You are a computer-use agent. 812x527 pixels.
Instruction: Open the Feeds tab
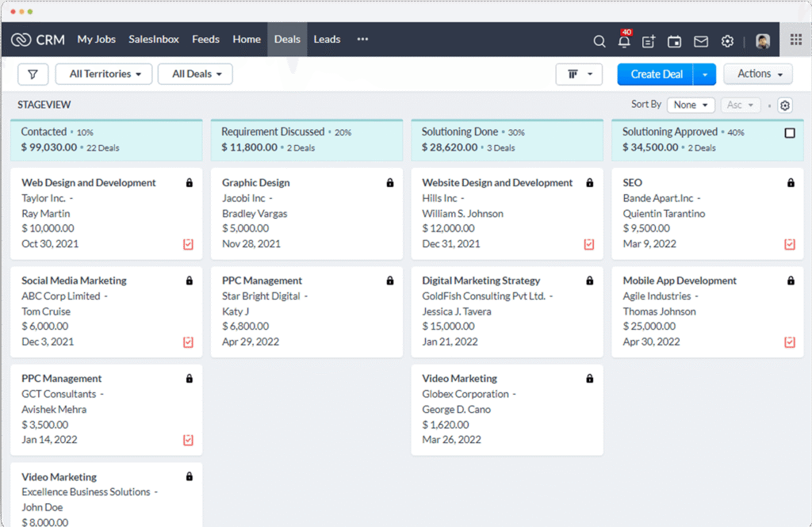205,40
